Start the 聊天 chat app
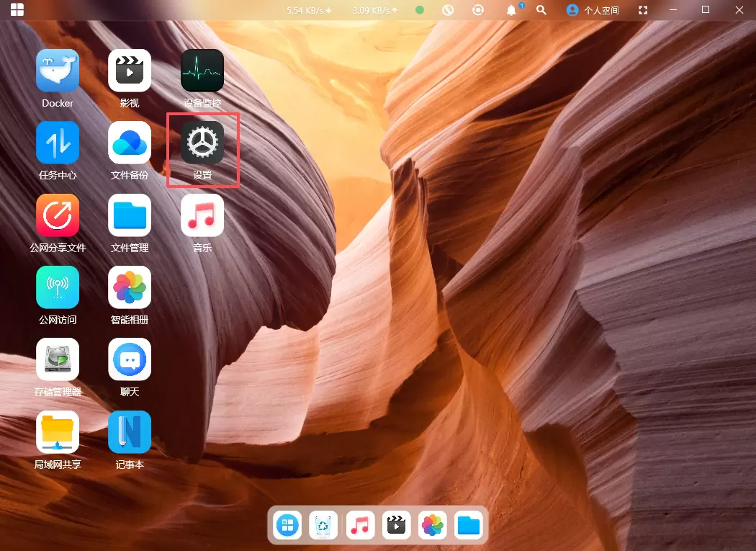 (130, 359)
